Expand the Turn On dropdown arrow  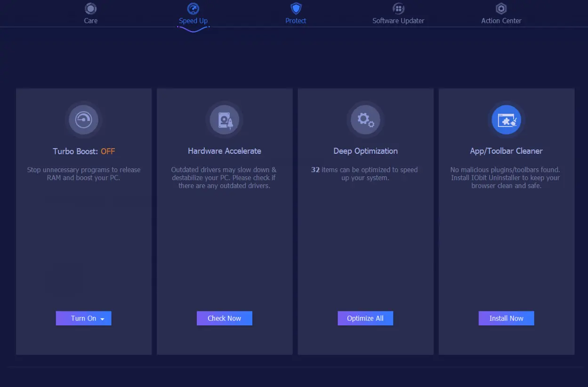coord(103,319)
